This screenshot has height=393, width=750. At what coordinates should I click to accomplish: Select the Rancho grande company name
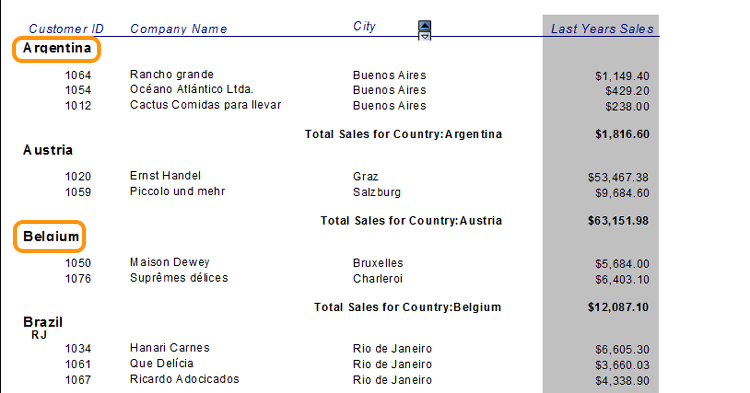pos(172,75)
